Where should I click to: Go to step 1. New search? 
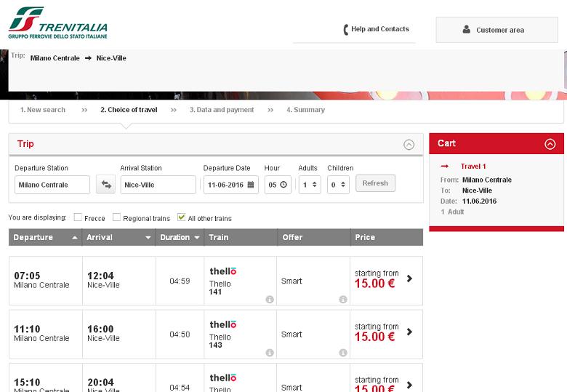click(x=43, y=110)
